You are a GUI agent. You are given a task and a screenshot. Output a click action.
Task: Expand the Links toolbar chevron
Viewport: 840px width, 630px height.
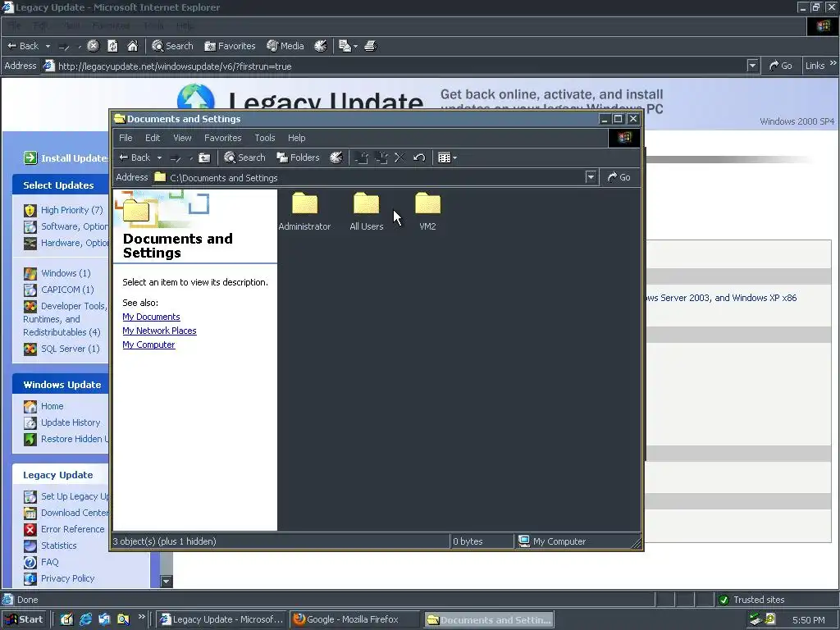pyautogui.click(x=833, y=64)
